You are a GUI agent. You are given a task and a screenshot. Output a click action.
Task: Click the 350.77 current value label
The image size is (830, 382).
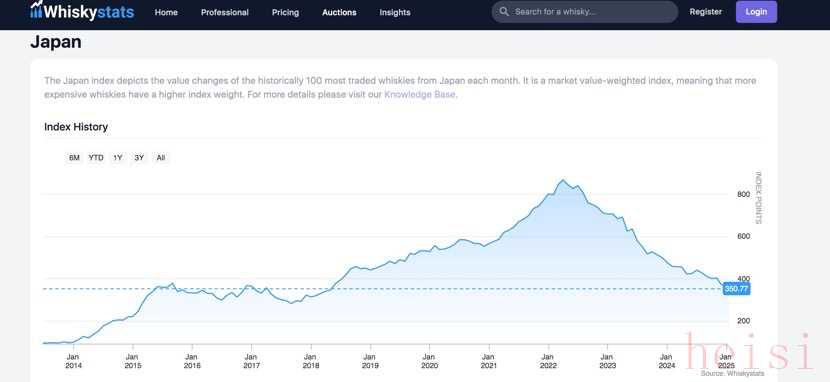736,289
